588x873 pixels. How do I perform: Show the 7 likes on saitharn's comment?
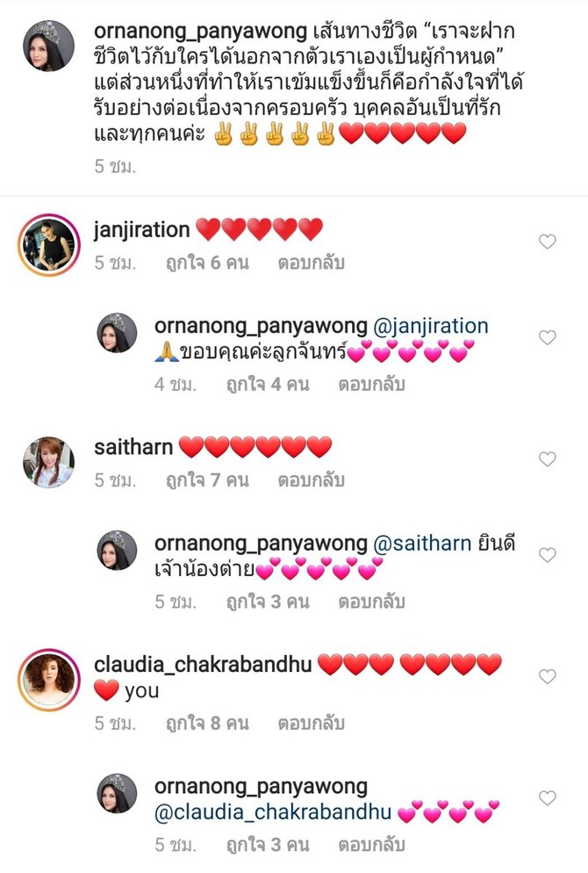(207, 480)
